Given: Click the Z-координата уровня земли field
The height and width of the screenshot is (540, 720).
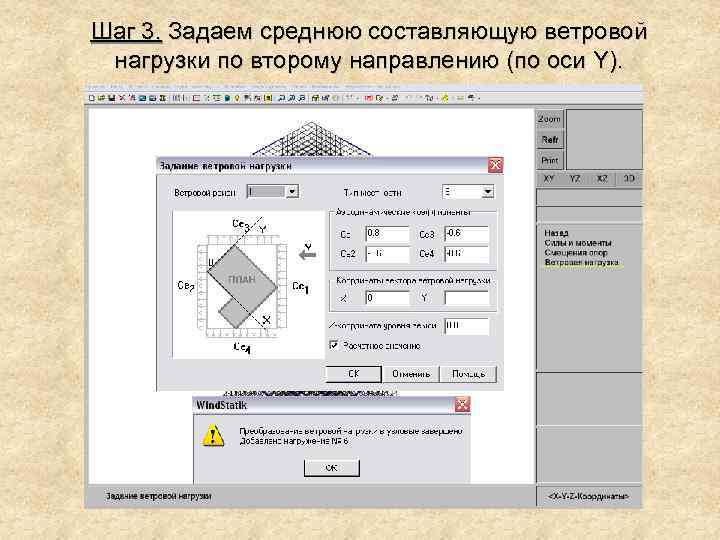Looking at the screenshot, I should [x=466, y=326].
